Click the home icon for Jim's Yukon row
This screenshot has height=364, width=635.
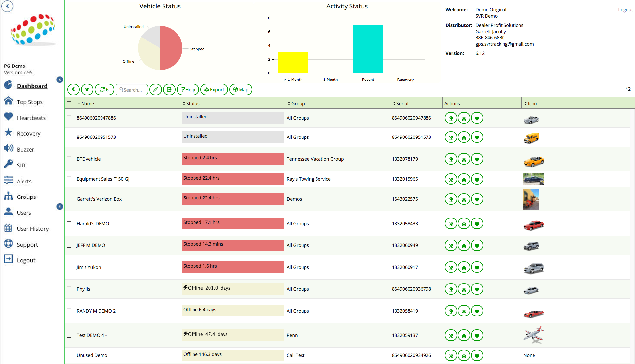click(464, 267)
